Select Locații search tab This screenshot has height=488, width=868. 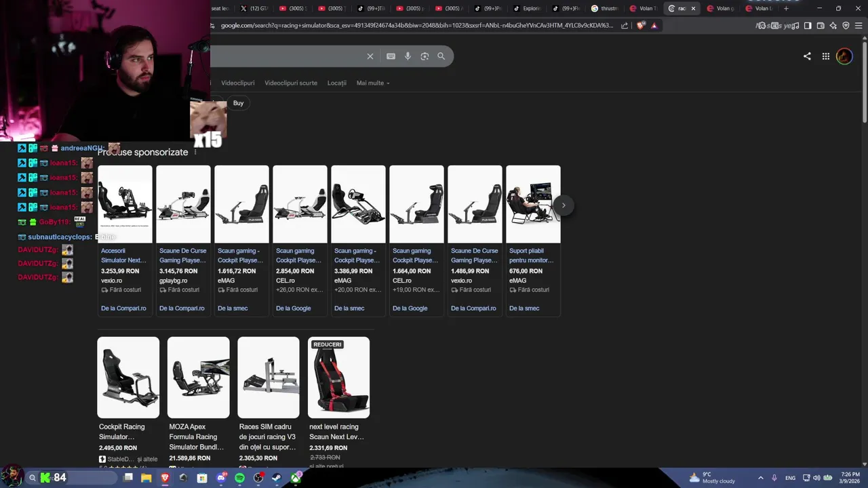pyautogui.click(x=337, y=83)
